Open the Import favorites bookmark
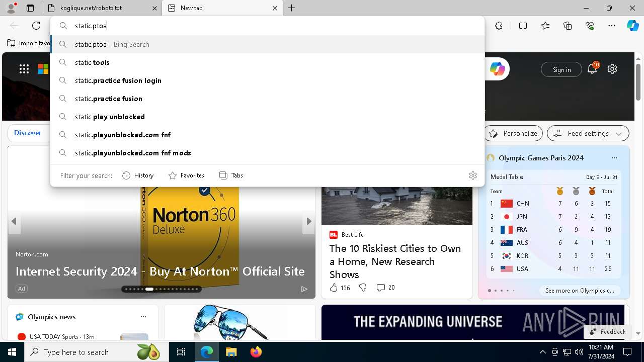The height and width of the screenshot is (362, 644). pos(29,43)
